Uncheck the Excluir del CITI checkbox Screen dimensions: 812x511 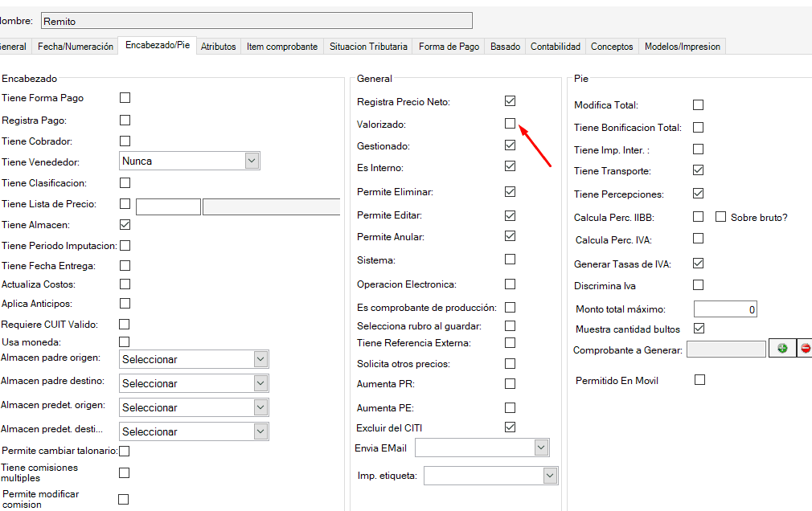click(510, 427)
